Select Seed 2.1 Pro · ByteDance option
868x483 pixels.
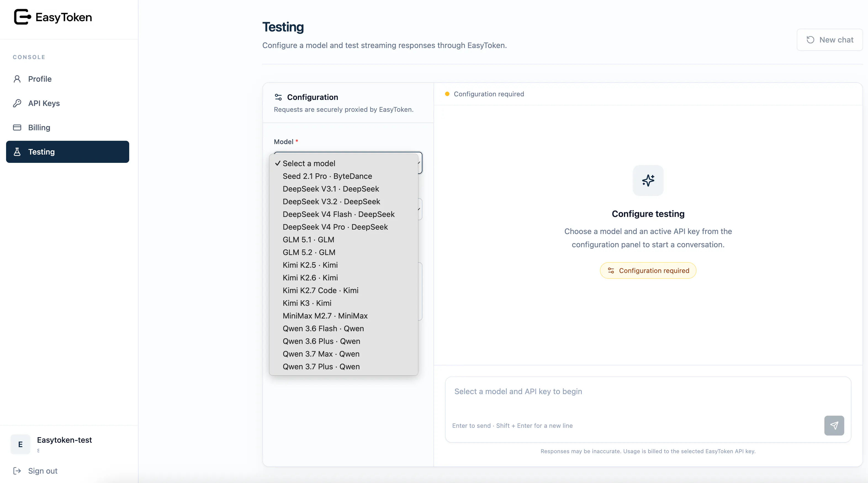pos(343,176)
